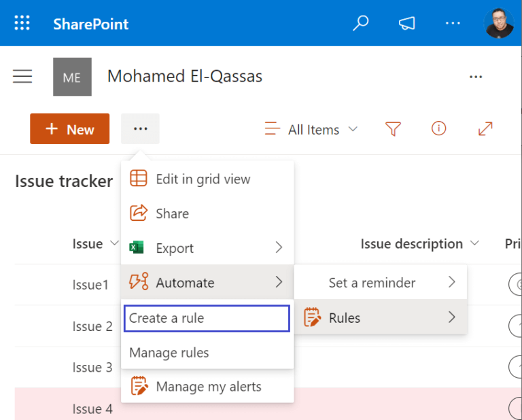This screenshot has height=420, width=522.
Task: Click the ME site logo tile
Action: [x=72, y=77]
